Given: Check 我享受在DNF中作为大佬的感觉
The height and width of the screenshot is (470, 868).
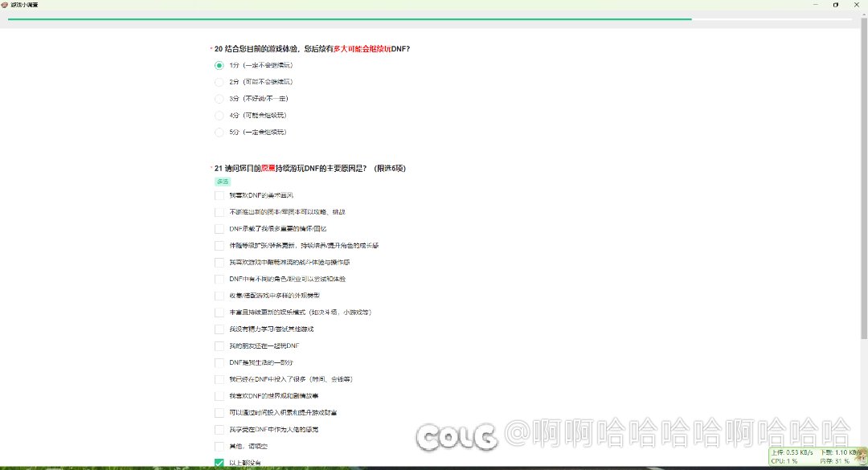Looking at the screenshot, I should click(219, 430).
